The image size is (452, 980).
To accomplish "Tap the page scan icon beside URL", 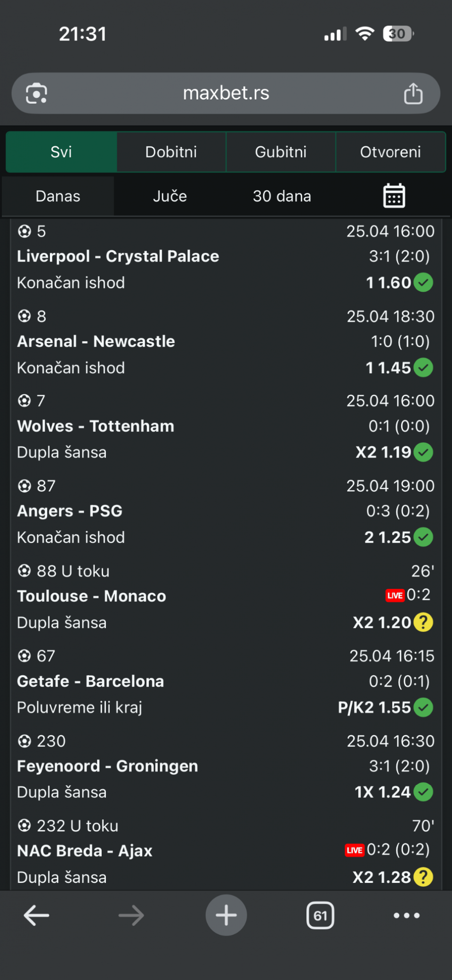I will click(x=36, y=93).
